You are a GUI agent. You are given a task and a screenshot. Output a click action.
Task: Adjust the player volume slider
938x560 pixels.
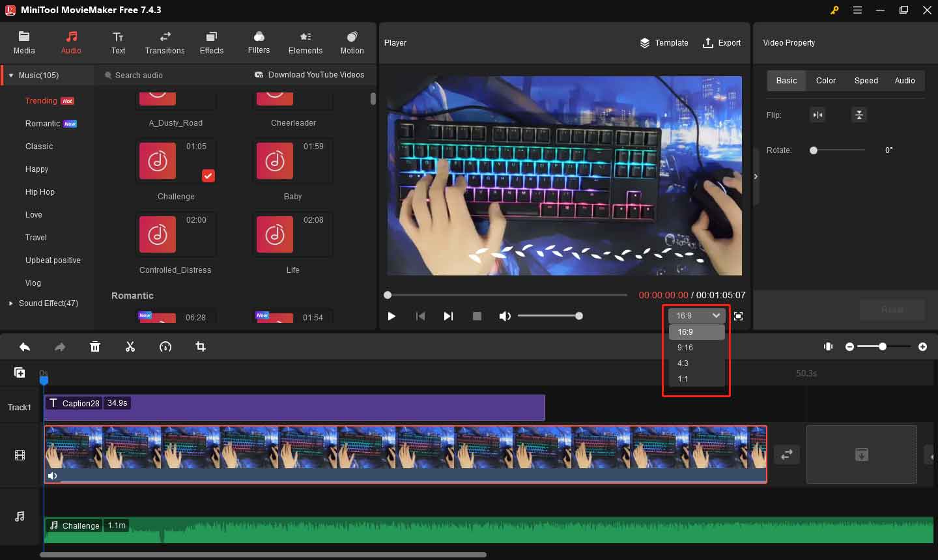550,316
